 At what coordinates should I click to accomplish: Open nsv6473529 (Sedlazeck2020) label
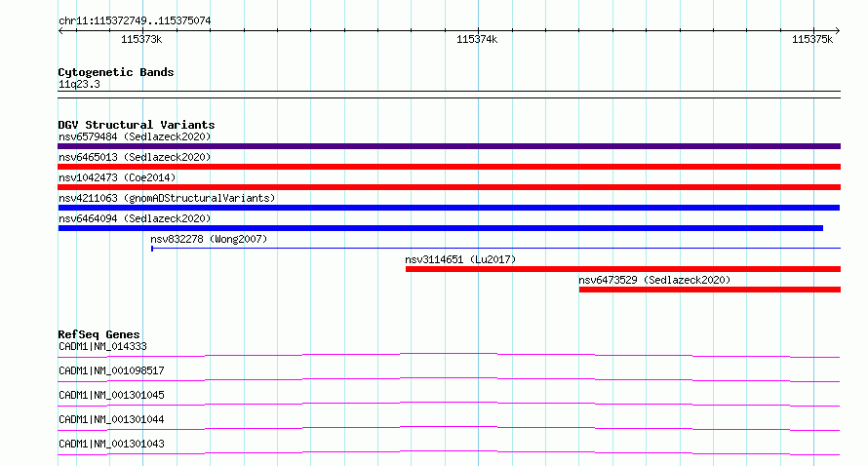pos(654,280)
